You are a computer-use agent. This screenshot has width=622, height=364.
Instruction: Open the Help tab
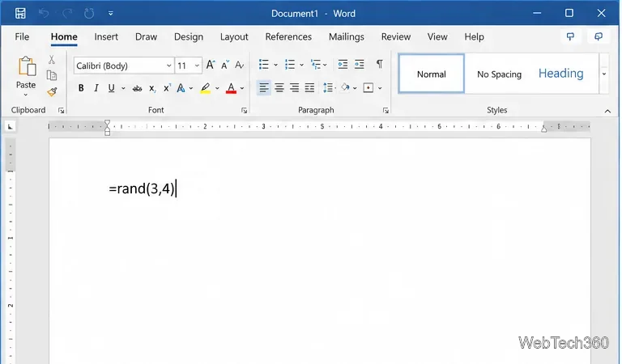[474, 37]
